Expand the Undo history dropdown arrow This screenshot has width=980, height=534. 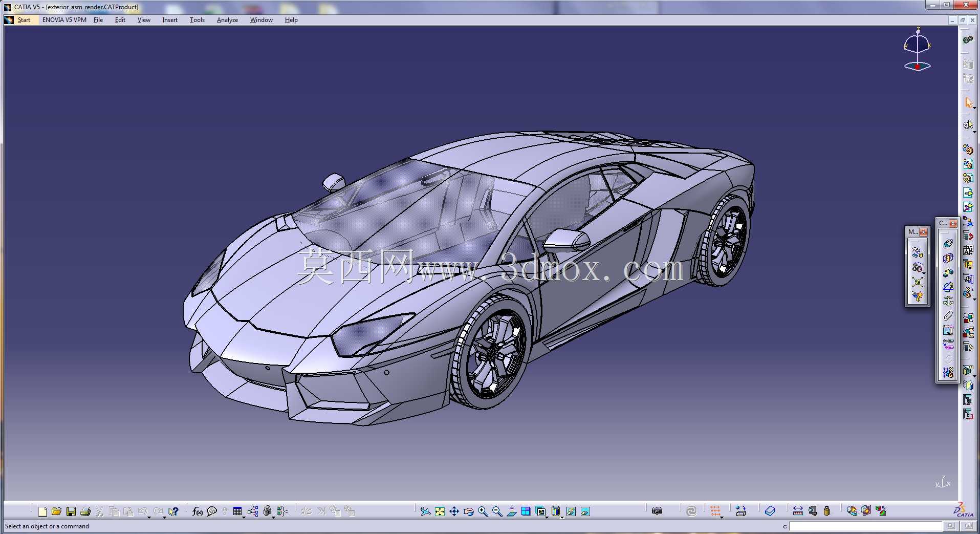click(149, 517)
